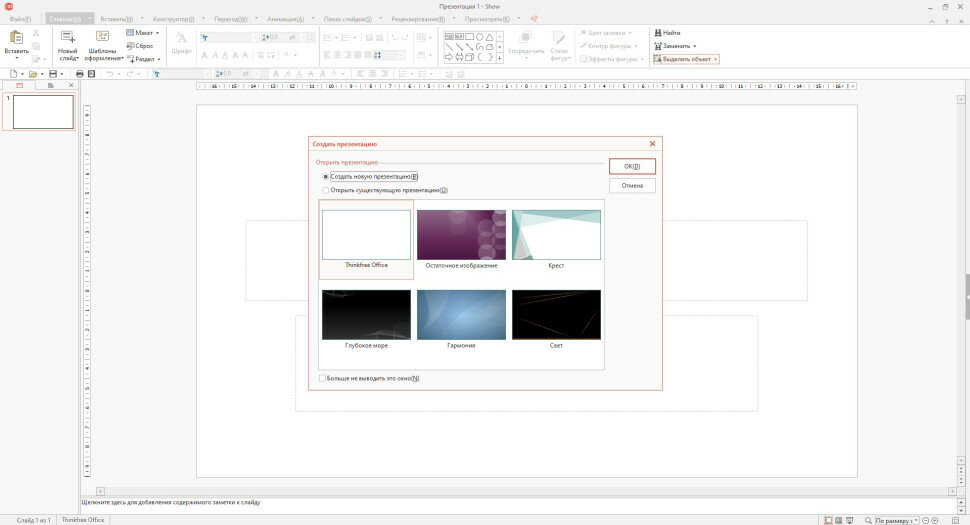The height and width of the screenshot is (525, 970).
Task: Start slideshow from status bar icon
Action: (849, 521)
